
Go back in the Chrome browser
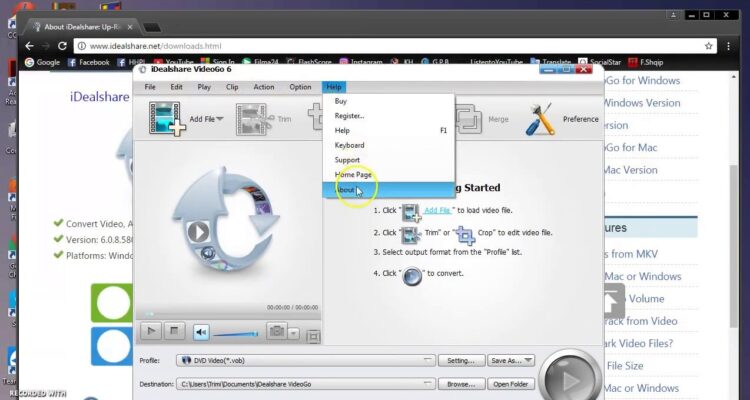click(30, 46)
